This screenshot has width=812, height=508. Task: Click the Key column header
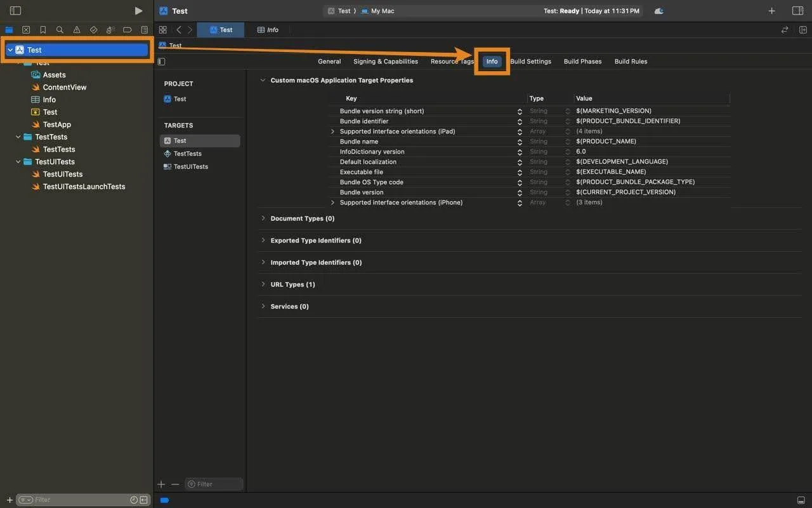point(351,98)
